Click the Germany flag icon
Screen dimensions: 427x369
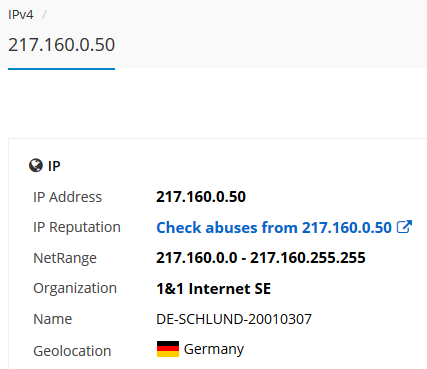pyautogui.click(x=168, y=349)
